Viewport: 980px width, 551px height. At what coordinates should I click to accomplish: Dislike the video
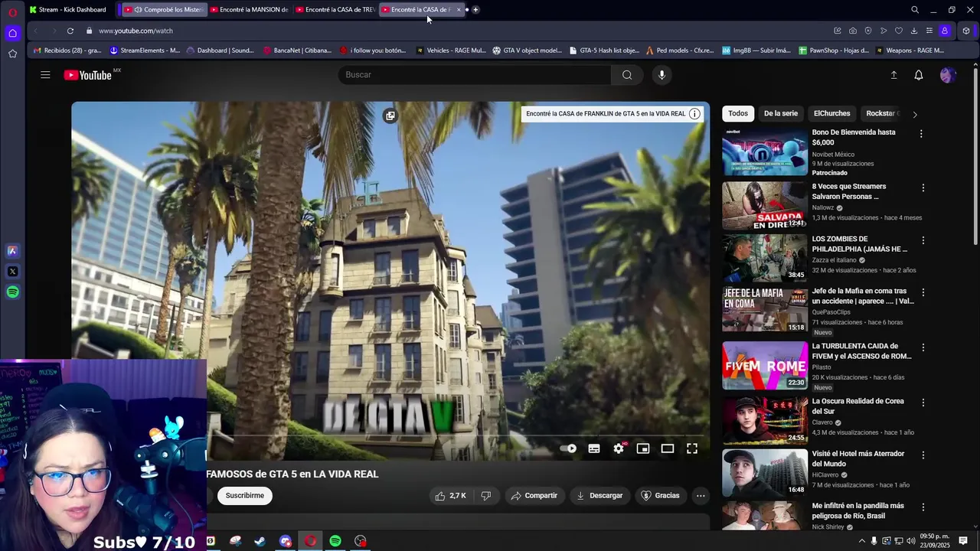point(485,496)
